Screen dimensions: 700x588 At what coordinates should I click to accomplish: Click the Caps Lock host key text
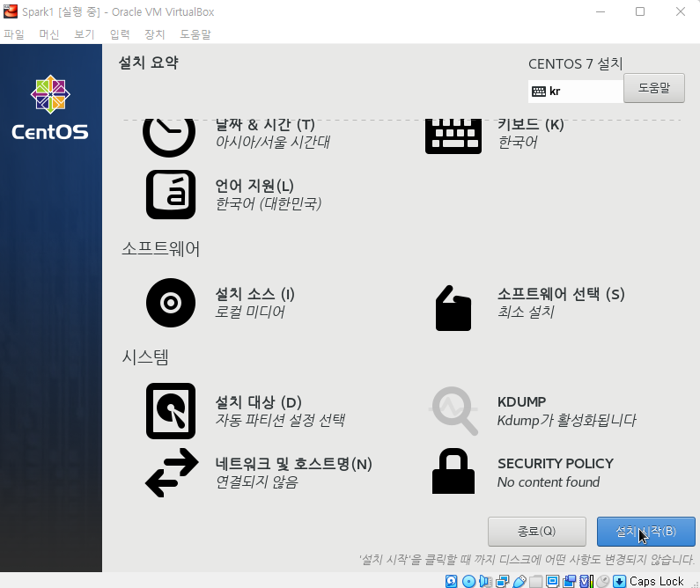pos(656,581)
